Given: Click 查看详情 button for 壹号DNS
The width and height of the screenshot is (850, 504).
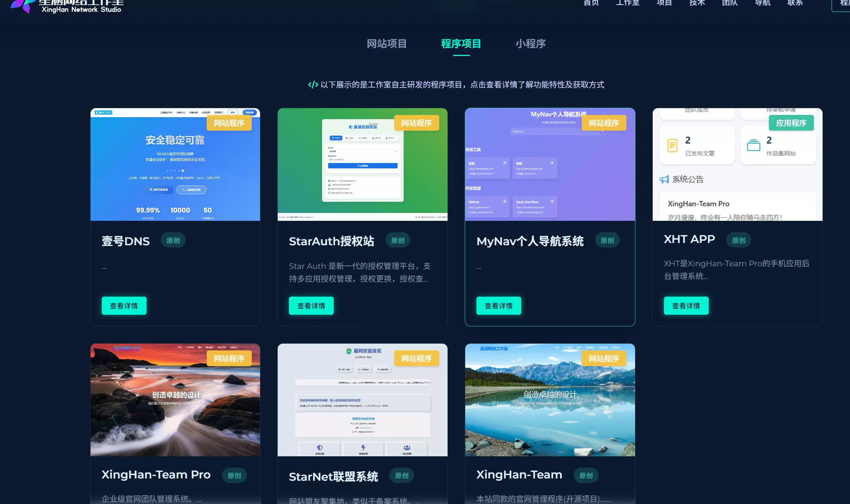Looking at the screenshot, I should point(124,306).
